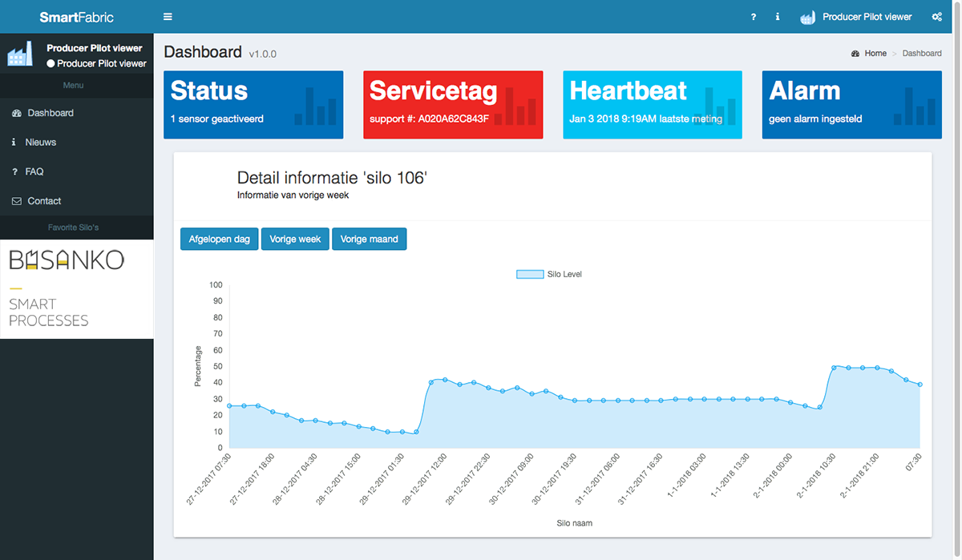962x560 pixels.
Task: Click the Nieuws info icon in sidebar
Action: (x=15, y=142)
